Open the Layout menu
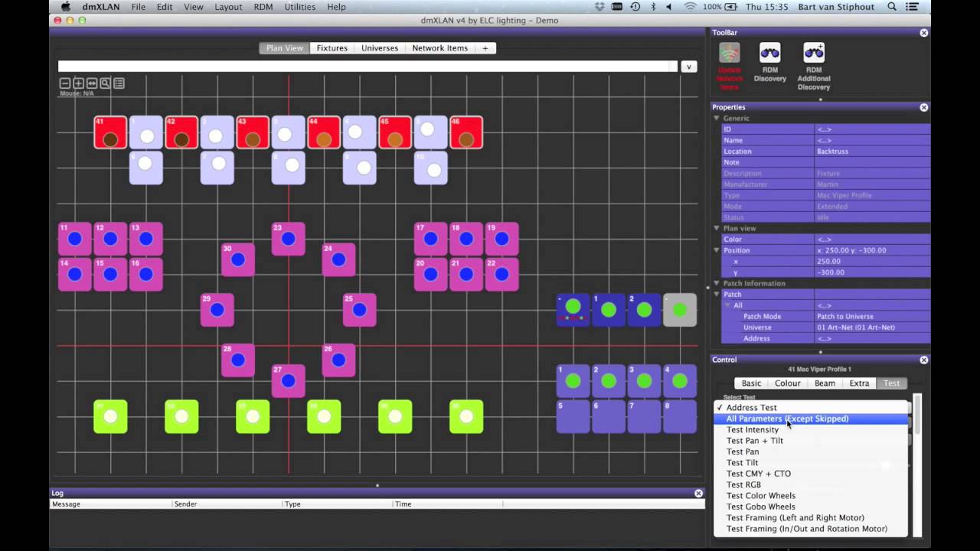Screen dimensions: 980x551 [228, 7]
